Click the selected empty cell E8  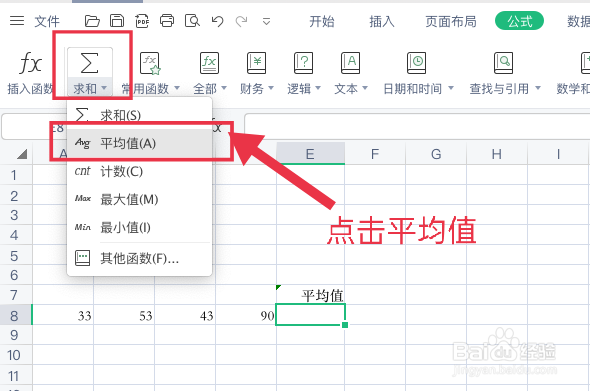(310, 315)
